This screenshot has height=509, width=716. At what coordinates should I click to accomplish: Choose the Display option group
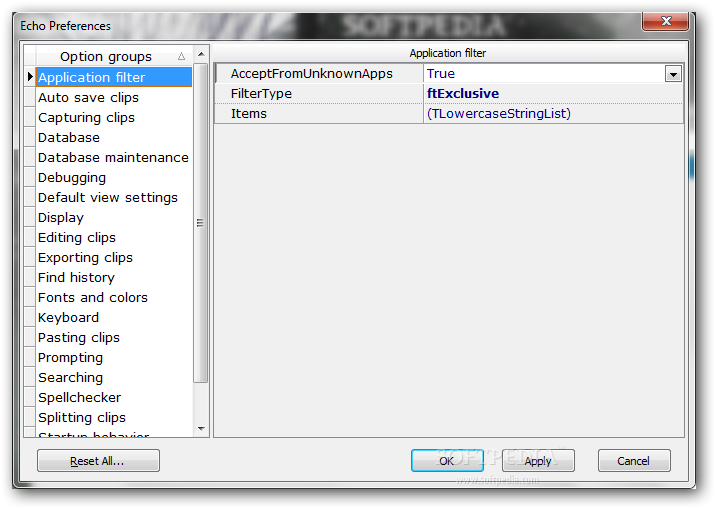(114, 218)
